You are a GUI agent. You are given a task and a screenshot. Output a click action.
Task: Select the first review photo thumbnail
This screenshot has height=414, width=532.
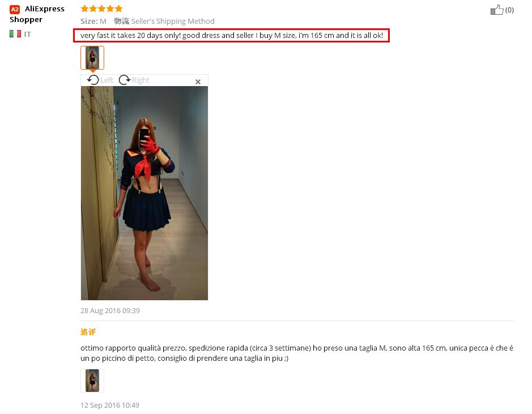coord(92,58)
